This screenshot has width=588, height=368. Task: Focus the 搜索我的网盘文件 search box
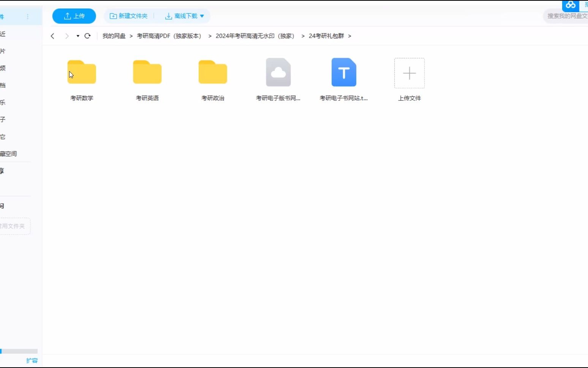pos(566,16)
